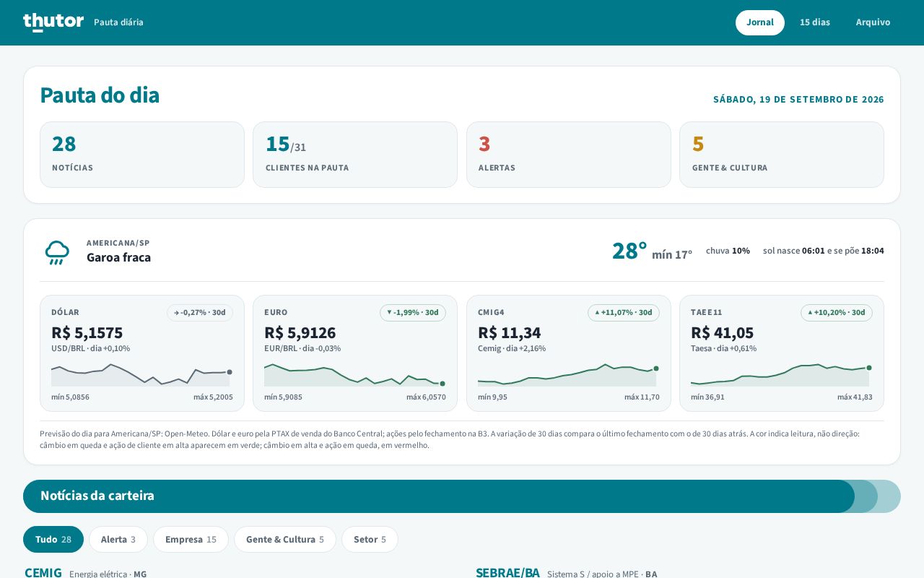Click the TAEE11 sparkline chart

pyautogui.click(x=782, y=374)
